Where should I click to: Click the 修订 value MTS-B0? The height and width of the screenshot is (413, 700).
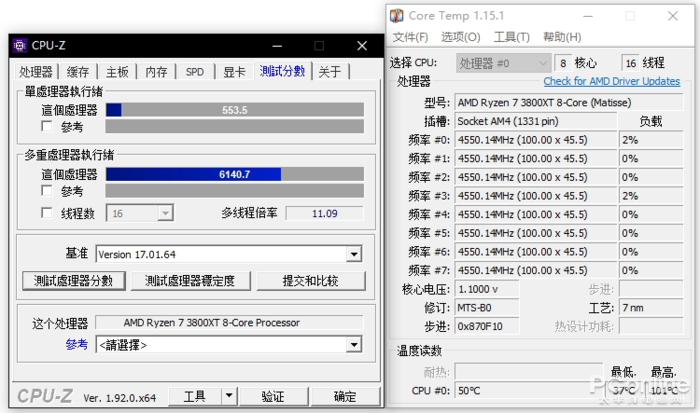(x=487, y=308)
